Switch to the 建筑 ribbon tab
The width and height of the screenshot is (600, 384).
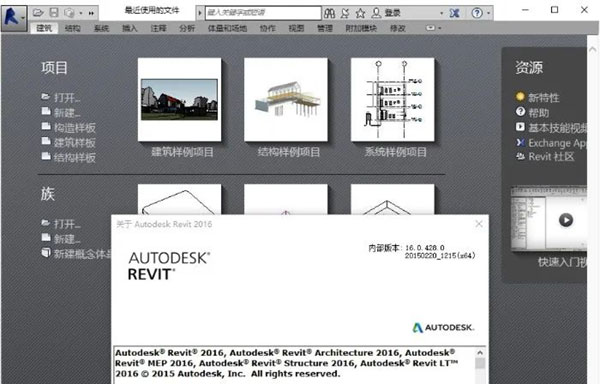[x=44, y=28]
